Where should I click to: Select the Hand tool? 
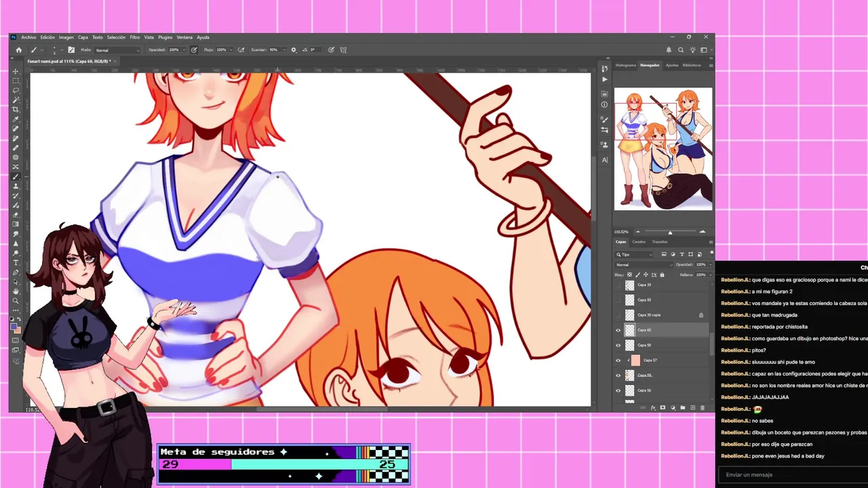pos(16,292)
